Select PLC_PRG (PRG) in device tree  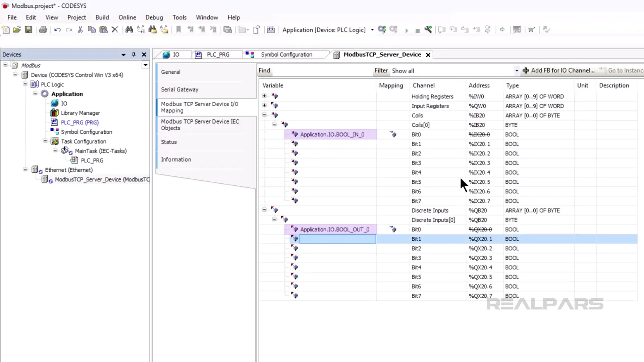[79, 122]
